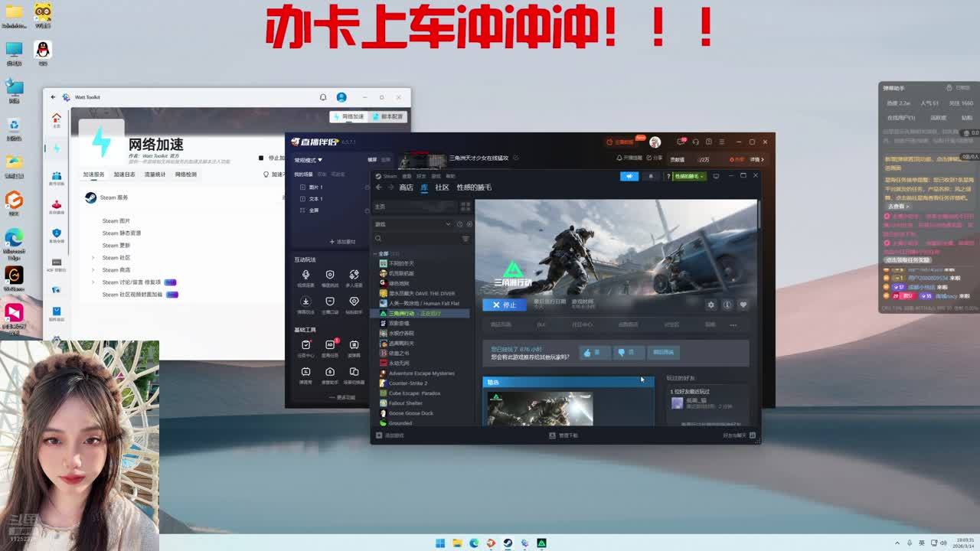This screenshot has width=980, height=551.
Task: Click the thumbs-up recommend button
Action: click(x=594, y=352)
